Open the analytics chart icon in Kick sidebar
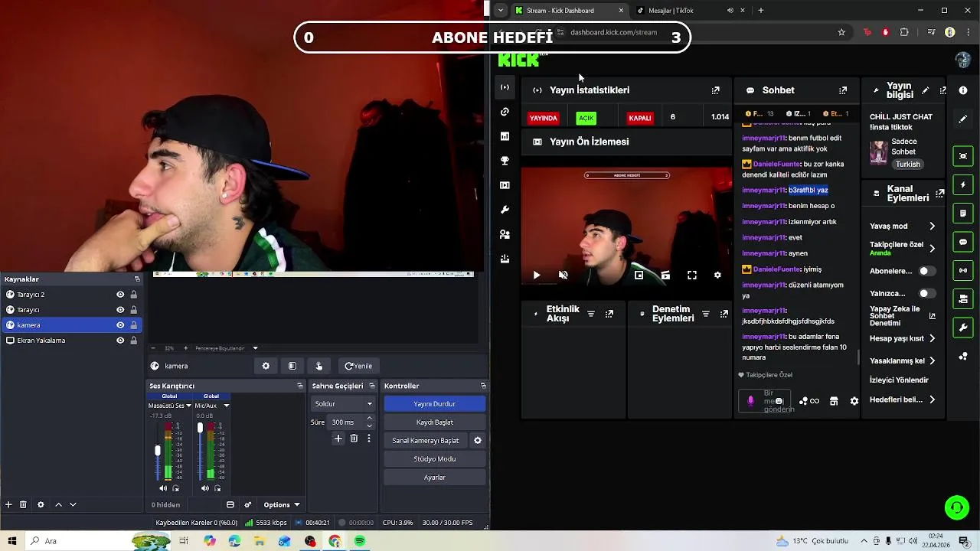This screenshot has height=551, width=980. 505,136
